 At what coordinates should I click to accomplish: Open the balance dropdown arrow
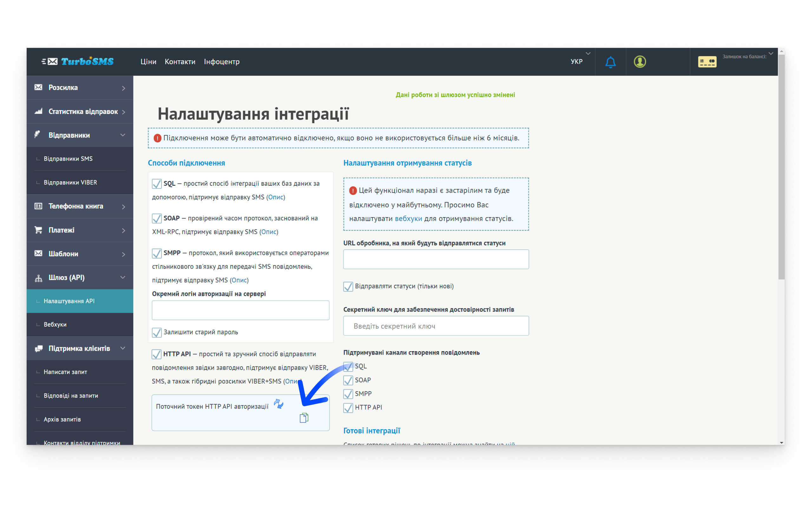771,53
